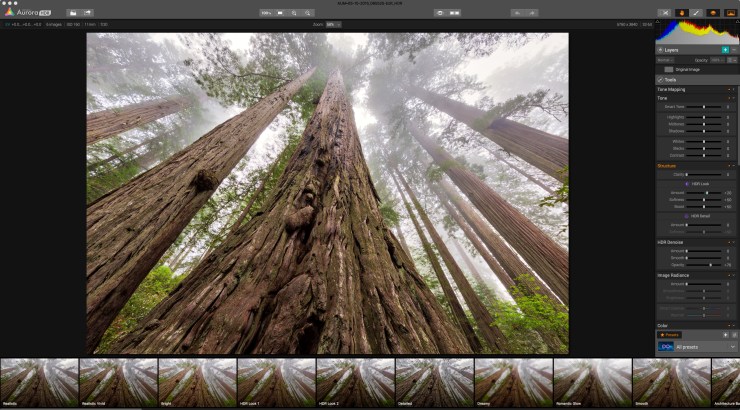This screenshot has height=410, width=740.
Task: Click the export/share image icon
Action: coord(87,13)
